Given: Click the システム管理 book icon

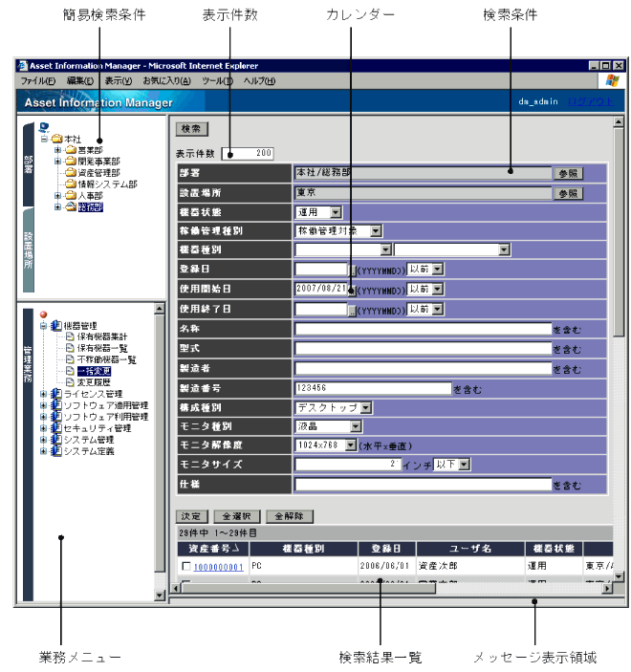Looking at the screenshot, I should click(56, 440).
